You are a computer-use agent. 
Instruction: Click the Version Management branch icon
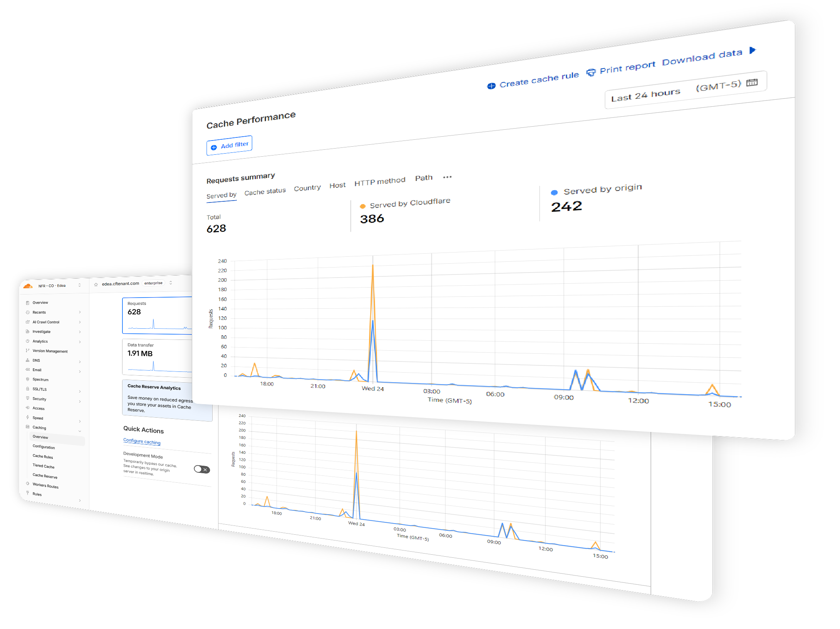[27, 351]
